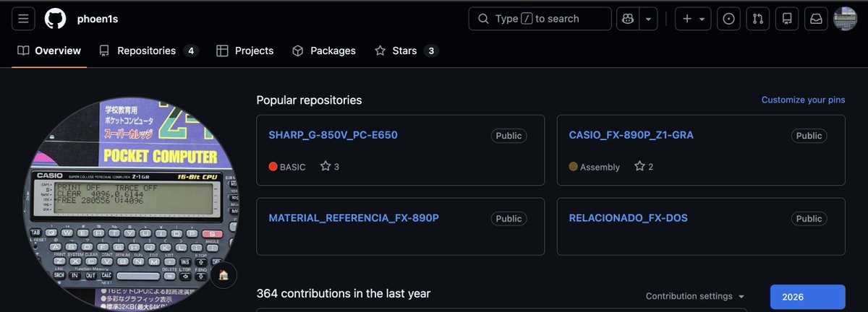
Task: Open the Issues icon in header
Action: pos(728,19)
